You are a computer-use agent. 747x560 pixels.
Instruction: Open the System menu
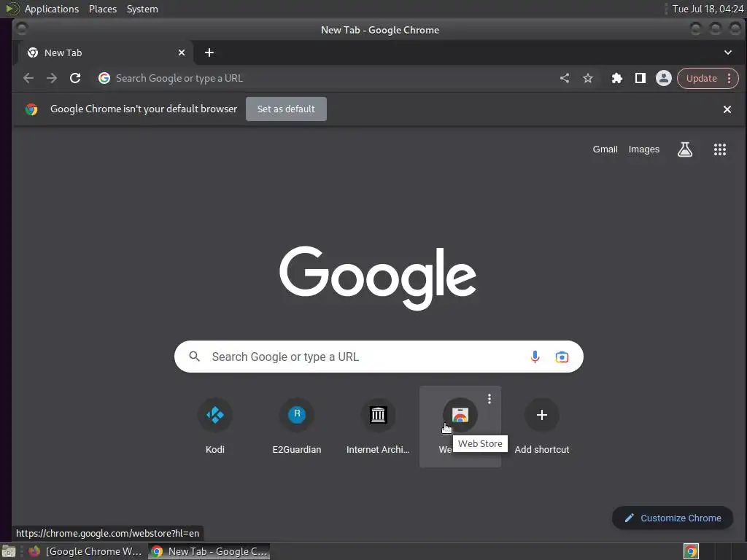click(x=142, y=9)
